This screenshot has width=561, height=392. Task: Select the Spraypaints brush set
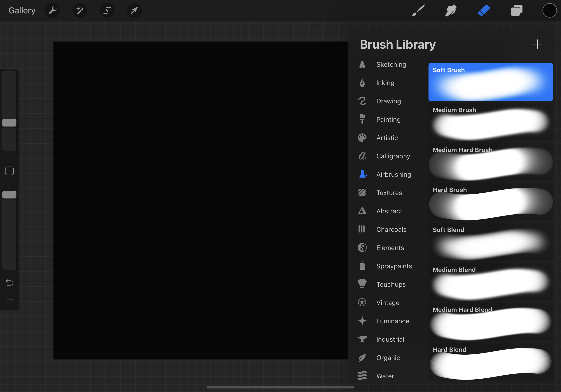394,266
